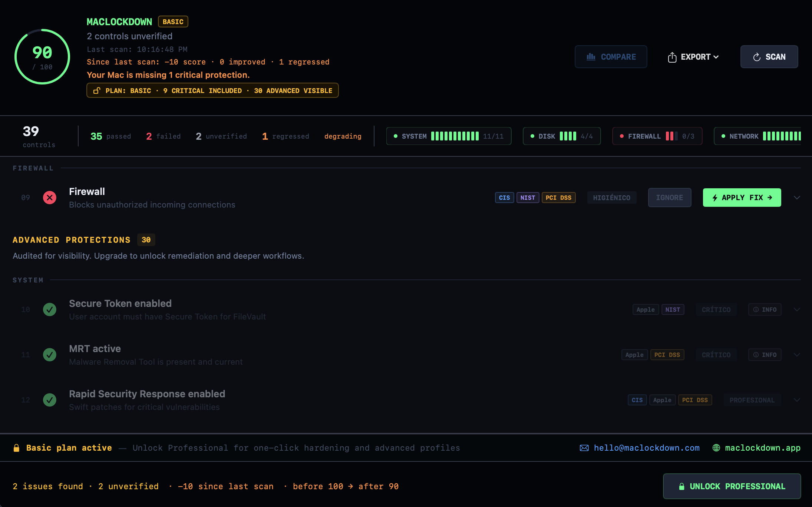Click the BASIC plan badge by title
This screenshot has height=507, width=812.
pyautogui.click(x=173, y=21)
